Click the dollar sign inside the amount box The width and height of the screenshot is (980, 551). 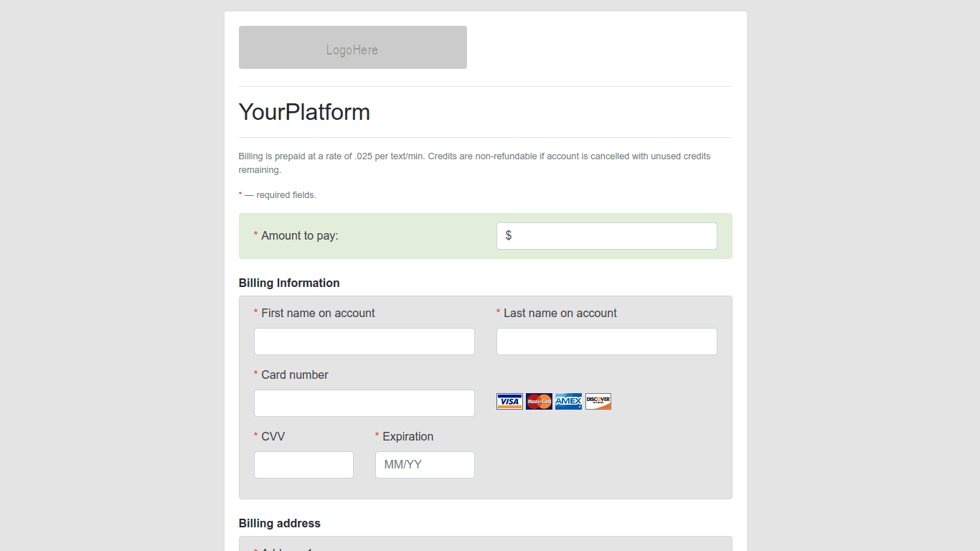509,235
